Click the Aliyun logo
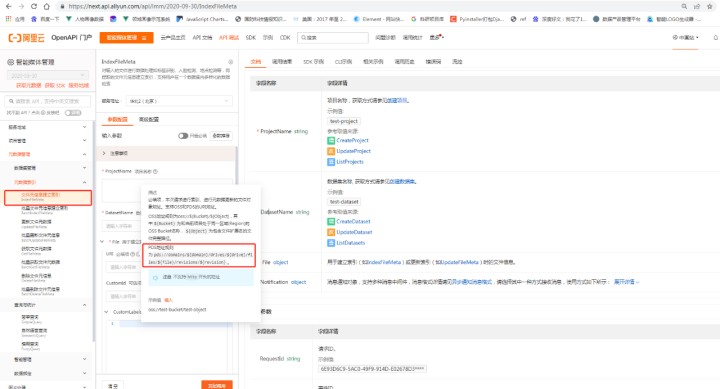This screenshot has width=720, height=389. [x=27, y=38]
